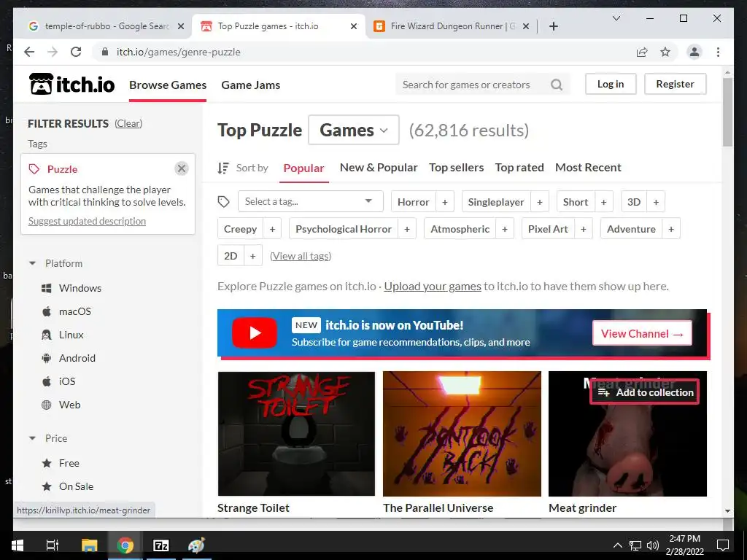Viewport: 747px width, 560px height.
Task: Click the volume icon in system tray
Action: point(653,545)
